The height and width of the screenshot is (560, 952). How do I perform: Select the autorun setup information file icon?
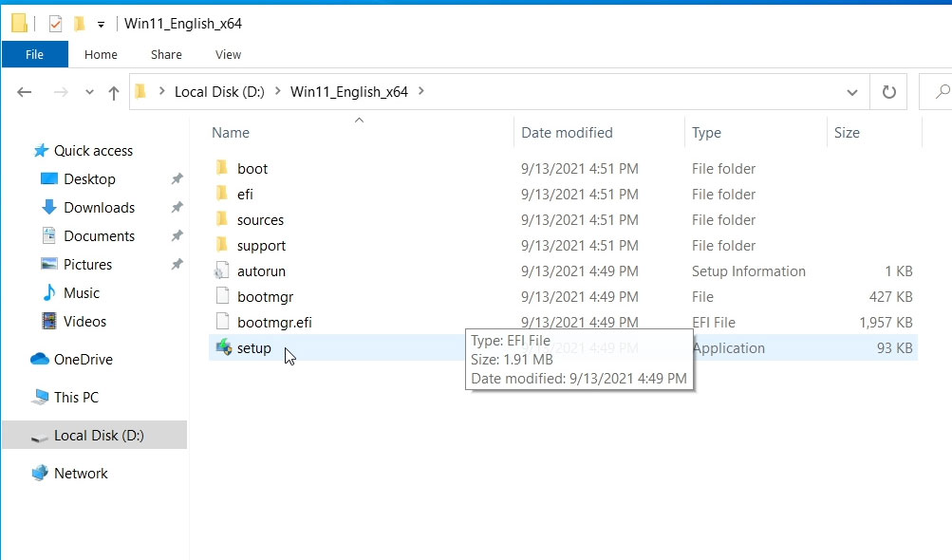pyautogui.click(x=223, y=271)
